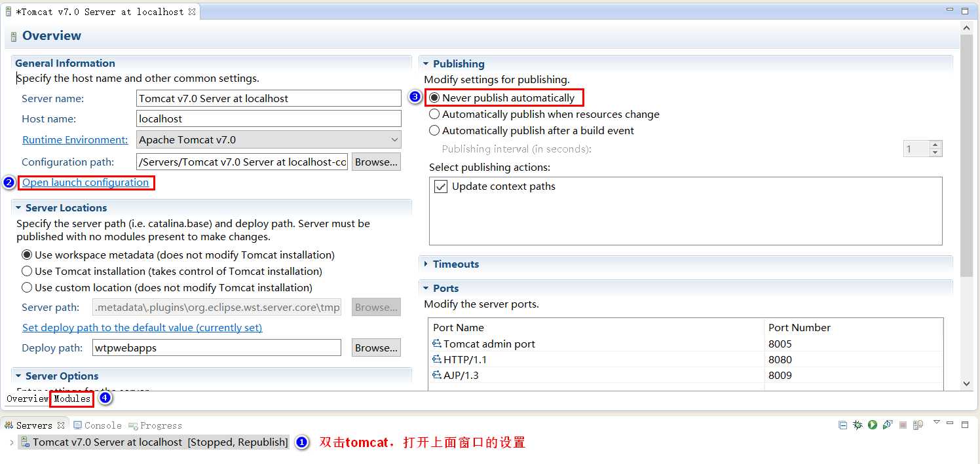This screenshot has width=980, height=464.
Task: Maximize the Servers view panel
Action: 965,425
